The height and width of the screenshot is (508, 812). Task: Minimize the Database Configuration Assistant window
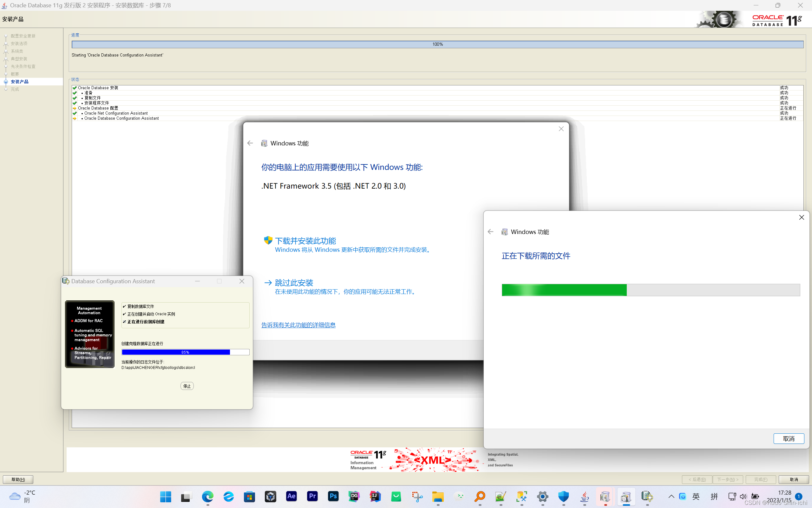coord(197,281)
